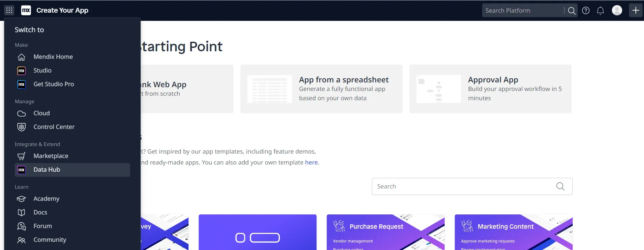Open Cloud from the Manage section

[x=41, y=113]
